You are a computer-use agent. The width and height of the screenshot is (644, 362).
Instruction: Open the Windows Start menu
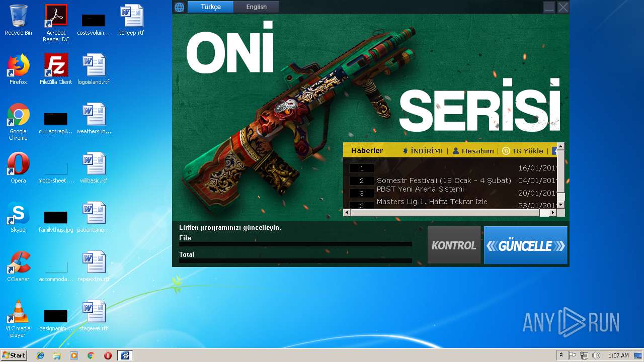tap(14, 355)
